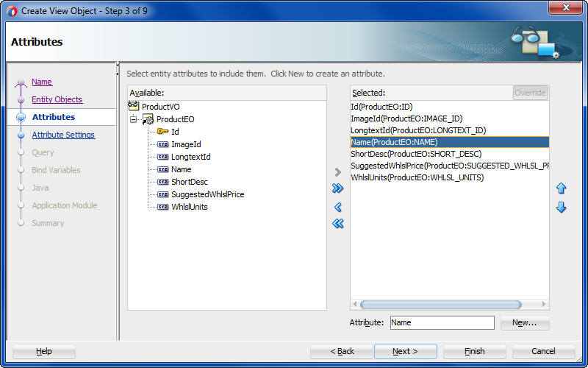Screen dimensions: 588x368
Task: Select LongtextId in the Available tree
Action: coord(191,157)
